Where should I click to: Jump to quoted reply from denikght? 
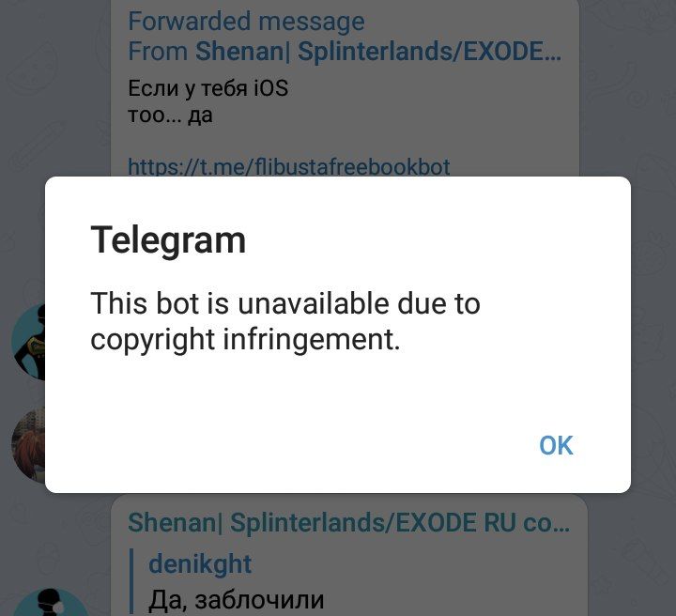pos(200,563)
